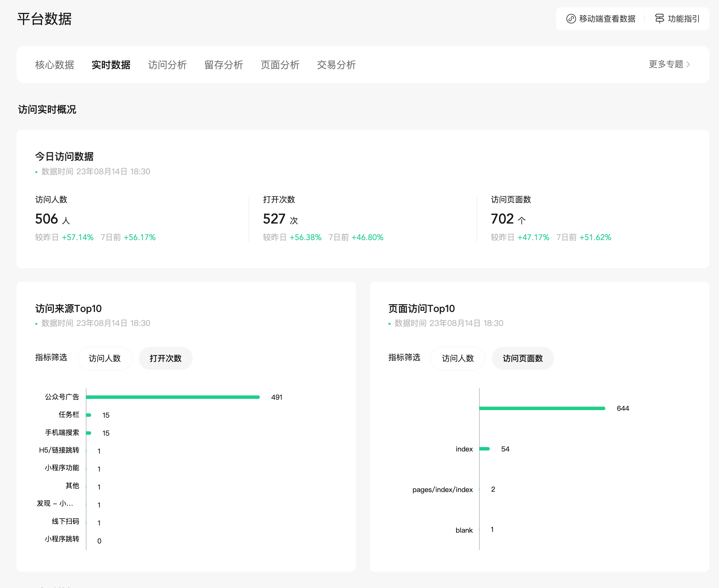This screenshot has width=719, height=588.
Task: Click the 任务栏 source row label
Action: [x=69, y=415]
